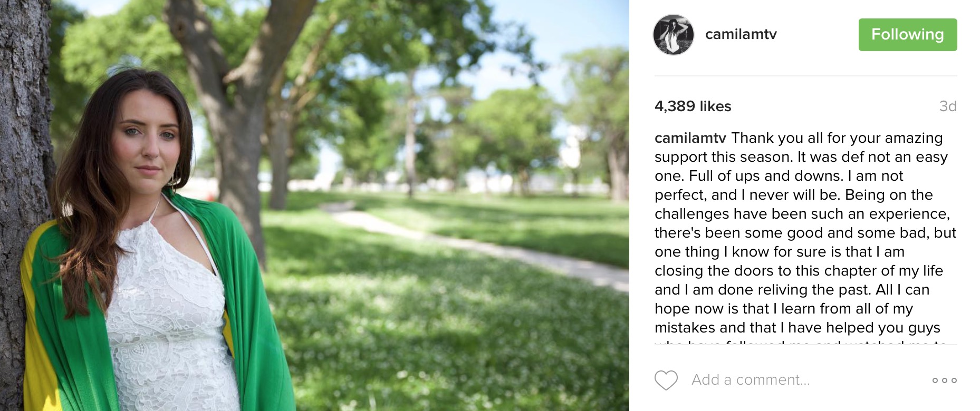This screenshot has width=980, height=411.
Task: Unfollow by clicking the green Following button
Action: [908, 35]
